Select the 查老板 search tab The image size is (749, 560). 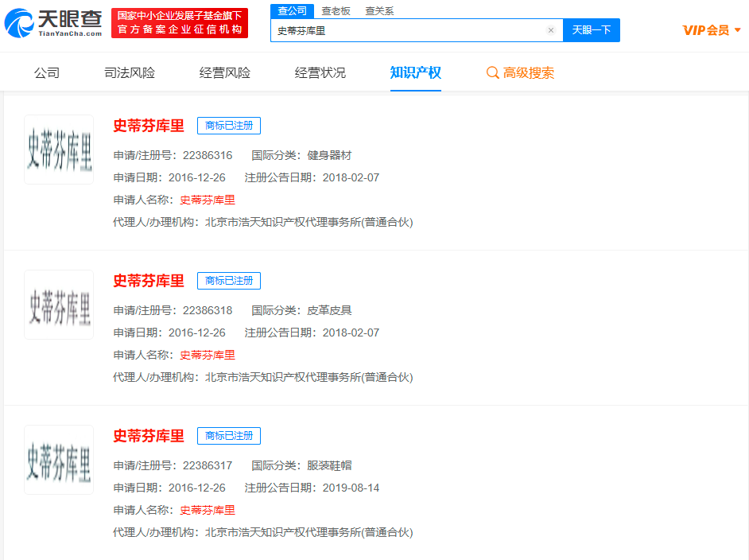click(x=336, y=10)
